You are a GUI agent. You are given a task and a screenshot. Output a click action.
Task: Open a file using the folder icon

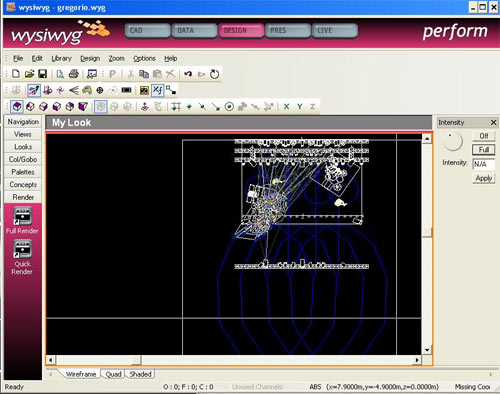point(29,74)
